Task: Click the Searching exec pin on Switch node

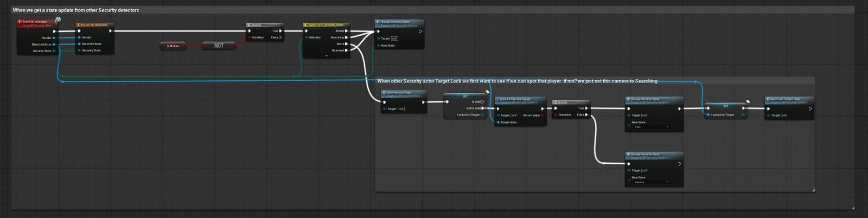Action: [346, 37]
